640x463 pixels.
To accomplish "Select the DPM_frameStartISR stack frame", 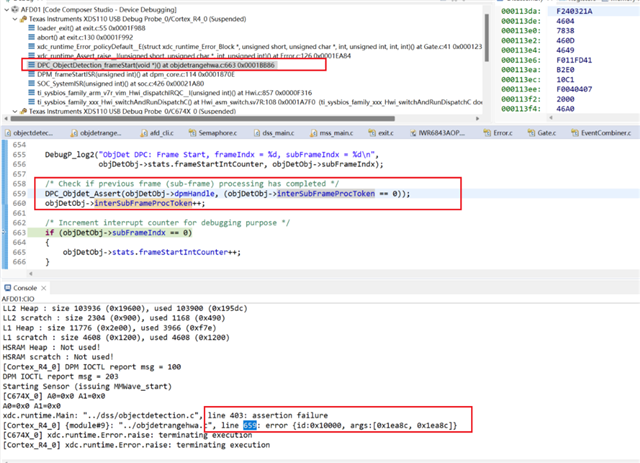I will tap(136, 74).
